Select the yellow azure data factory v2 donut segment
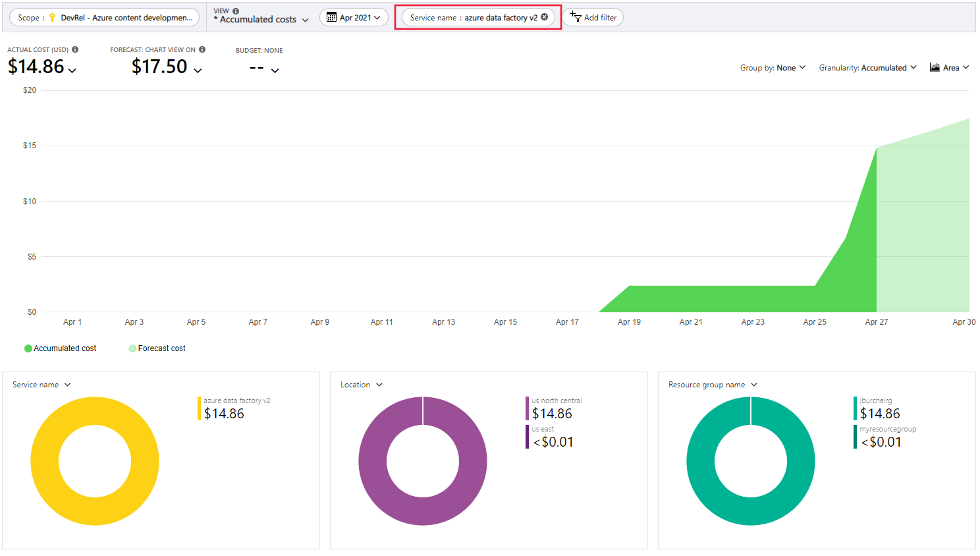Viewport: 980px width, 556px height. (95, 408)
